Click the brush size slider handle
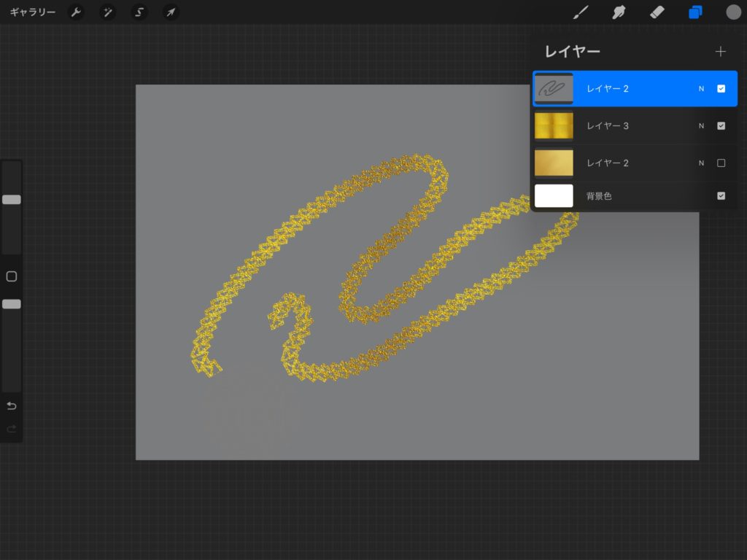The width and height of the screenshot is (747, 560). point(12,200)
